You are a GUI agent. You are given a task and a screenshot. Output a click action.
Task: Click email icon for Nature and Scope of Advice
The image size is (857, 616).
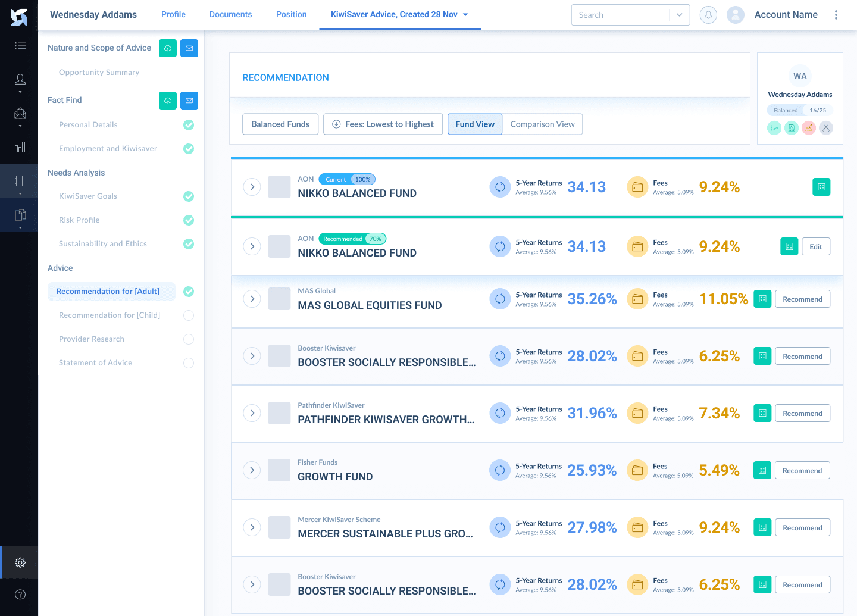click(x=189, y=48)
